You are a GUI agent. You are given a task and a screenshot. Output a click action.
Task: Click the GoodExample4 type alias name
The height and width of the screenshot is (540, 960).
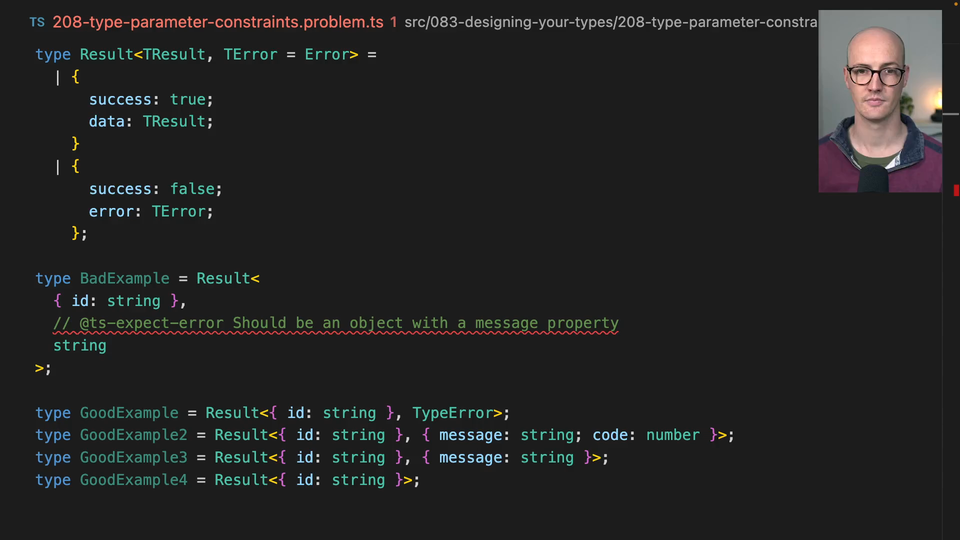(133, 480)
